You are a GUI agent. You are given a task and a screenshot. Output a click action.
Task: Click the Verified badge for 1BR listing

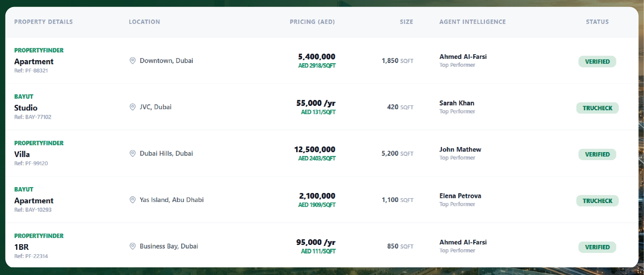(x=597, y=247)
